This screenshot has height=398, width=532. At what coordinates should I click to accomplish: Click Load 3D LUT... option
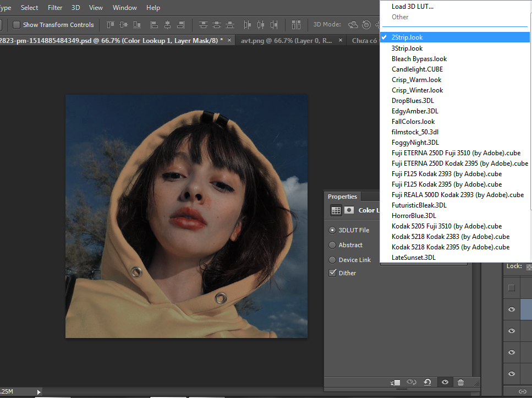coord(412,7)
